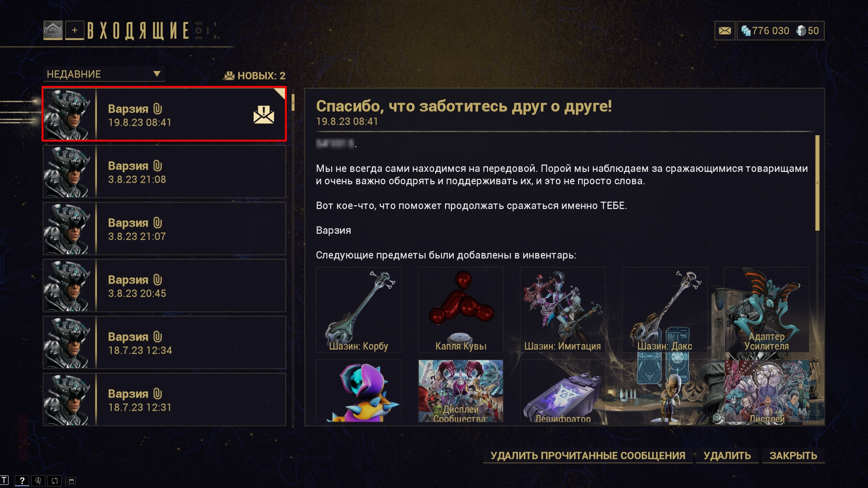
Task: Open the player search chat tab icon
Action: [38, 481]
